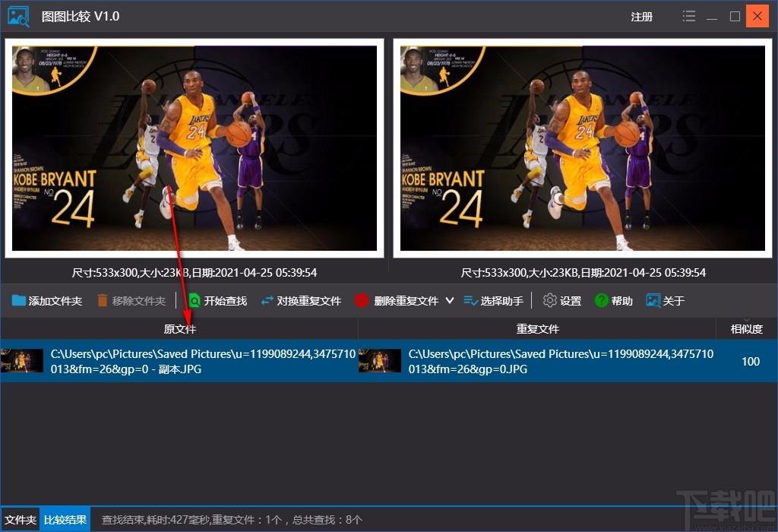This screenshot has width=778, height=532.
Task: Open the 注册 registration link
Action: (x=641, y=17)
